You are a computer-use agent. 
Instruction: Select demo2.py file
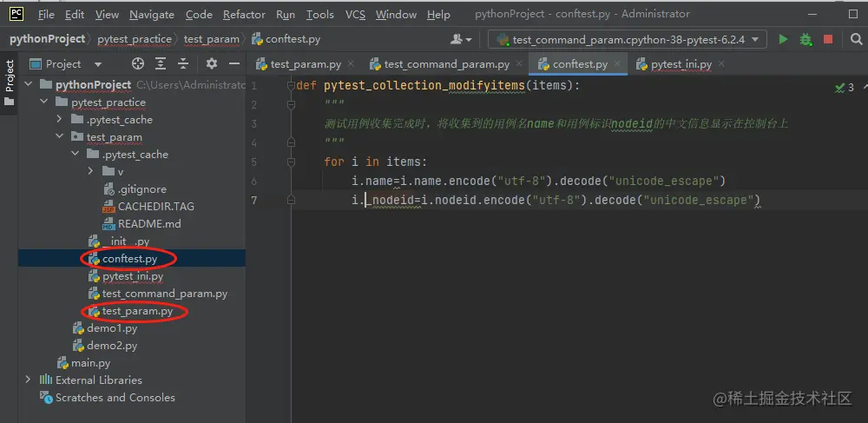tap(105, 346)
